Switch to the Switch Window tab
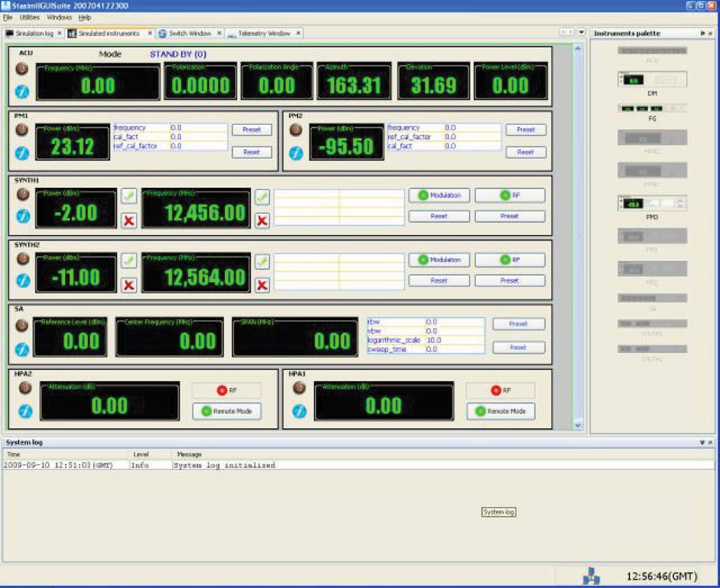Screen dimensions: 720x588 pos(190,34)
